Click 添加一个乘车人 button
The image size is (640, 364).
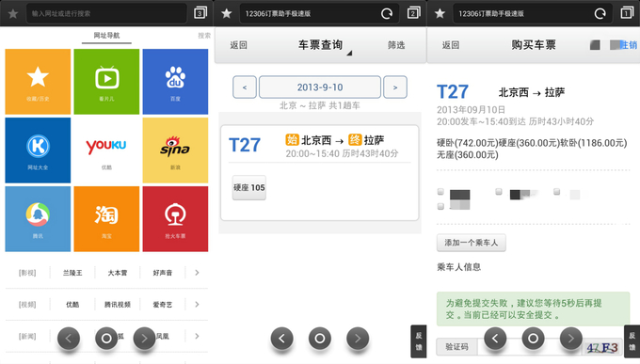471,243
